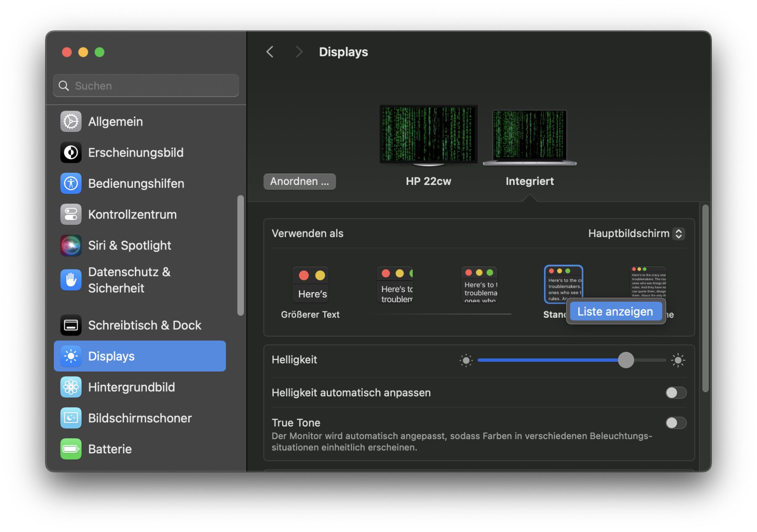Select the Kontrollzentrum icon in sidebar
This screenshot has width=757, height=532.
point(71,214)
